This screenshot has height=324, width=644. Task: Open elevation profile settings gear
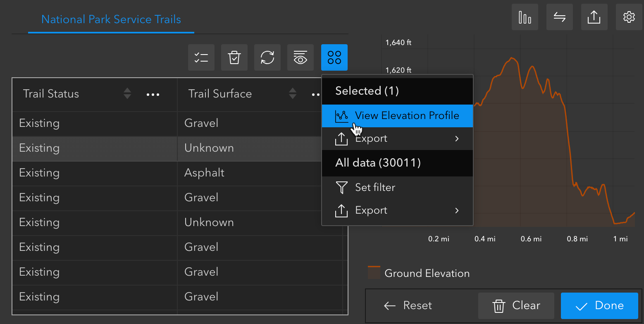coord(629,17)
